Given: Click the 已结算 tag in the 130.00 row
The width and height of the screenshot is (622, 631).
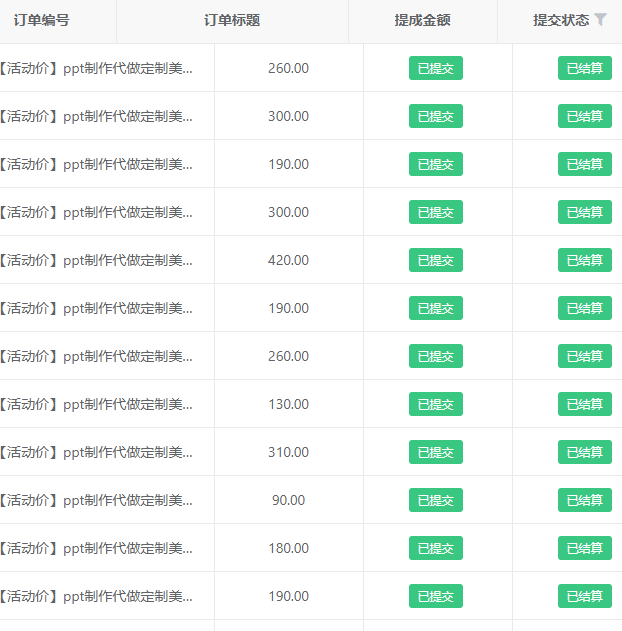Looking at the screenshot, I should [585, 404].
